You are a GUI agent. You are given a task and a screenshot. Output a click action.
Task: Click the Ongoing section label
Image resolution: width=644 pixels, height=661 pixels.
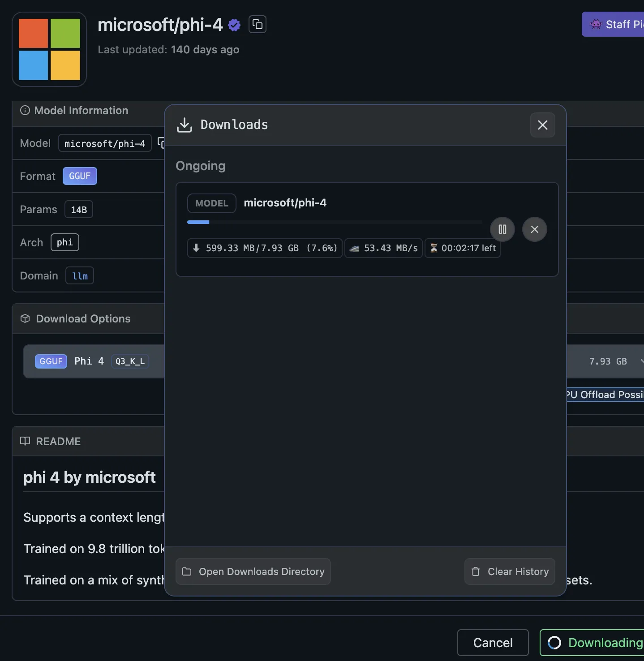[201, 166]
